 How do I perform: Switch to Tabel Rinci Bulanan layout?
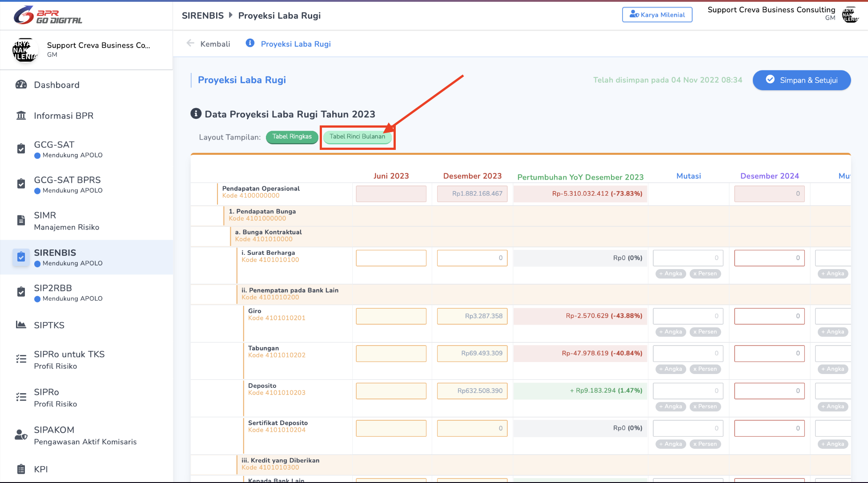[358, 137]
